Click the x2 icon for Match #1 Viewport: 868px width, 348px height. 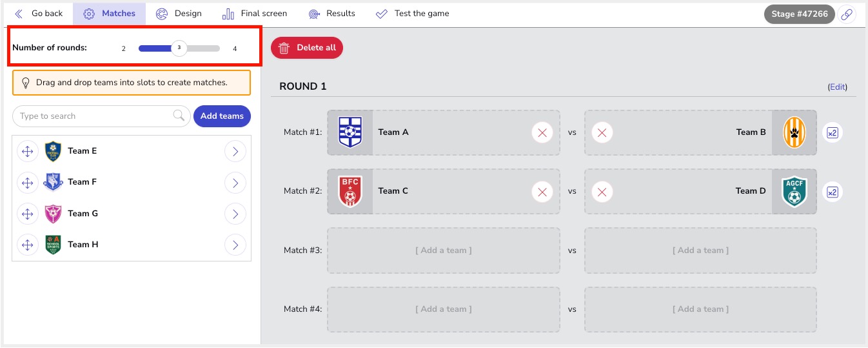click(833, 132)
